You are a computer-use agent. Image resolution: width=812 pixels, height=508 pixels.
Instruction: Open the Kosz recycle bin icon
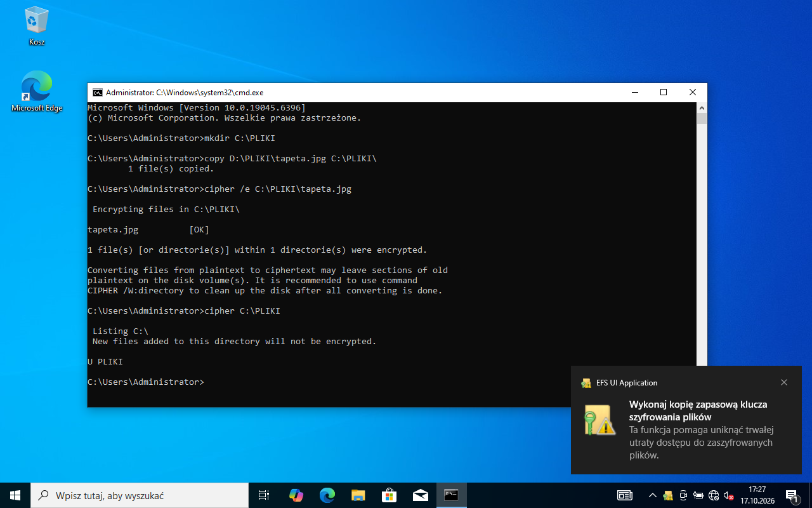(x=37, y=27)
